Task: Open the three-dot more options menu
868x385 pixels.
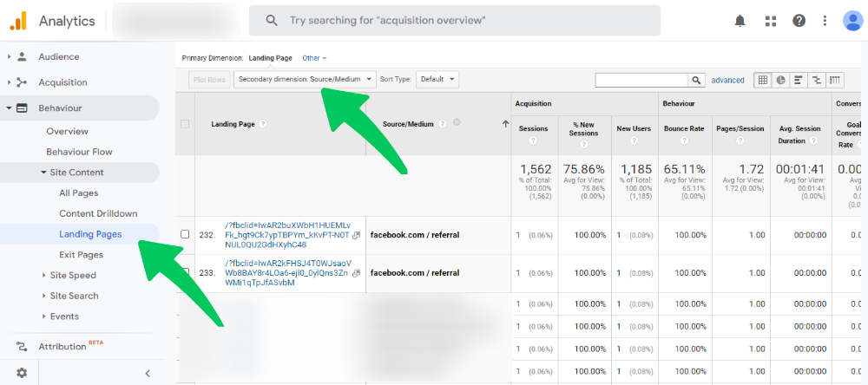Action: click(825, 21)
